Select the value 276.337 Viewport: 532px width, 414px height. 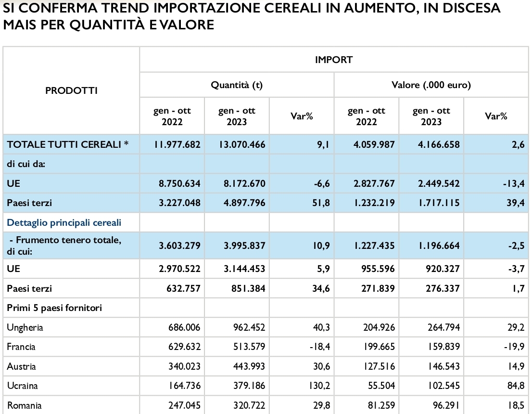tap(443, 289)
